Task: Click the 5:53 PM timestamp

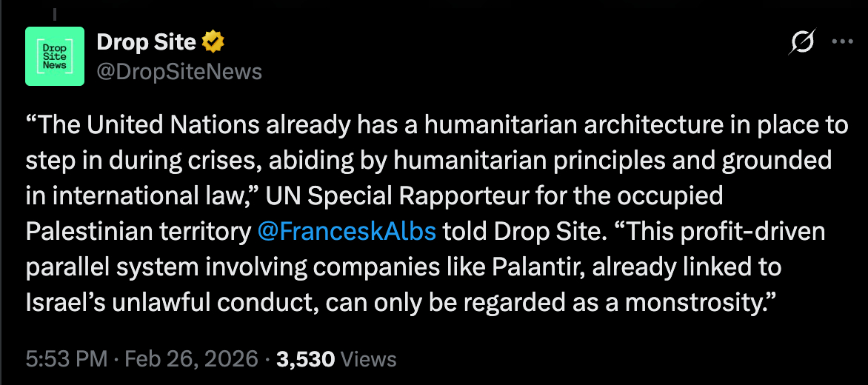Action: (67, 359)
